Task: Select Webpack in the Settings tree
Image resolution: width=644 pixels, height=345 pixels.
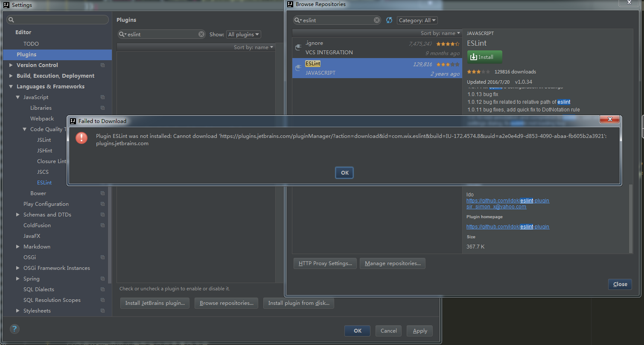Action: click(x=42, y=119)
